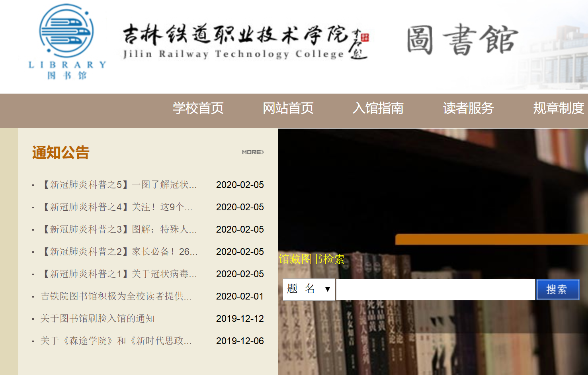Go to the 网站首页 navigation item
Viewport: 588px width, 376px height.
(x=288, y=108)
